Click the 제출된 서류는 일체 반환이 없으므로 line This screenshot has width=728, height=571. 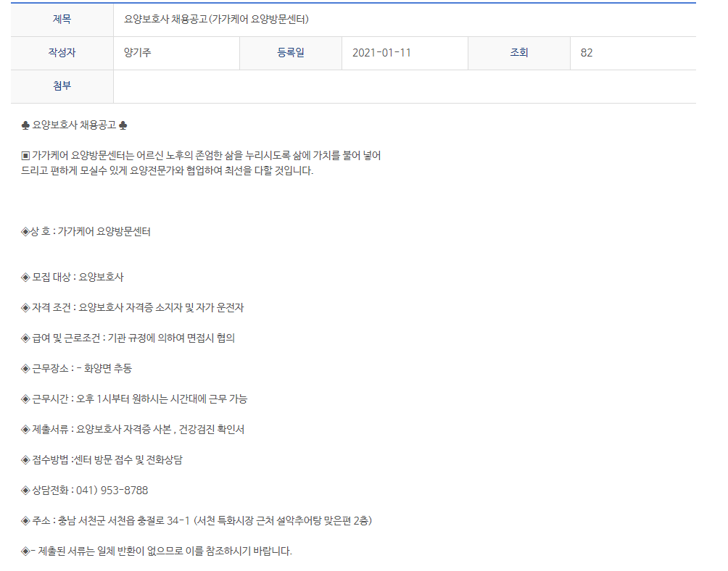(157, 551)
